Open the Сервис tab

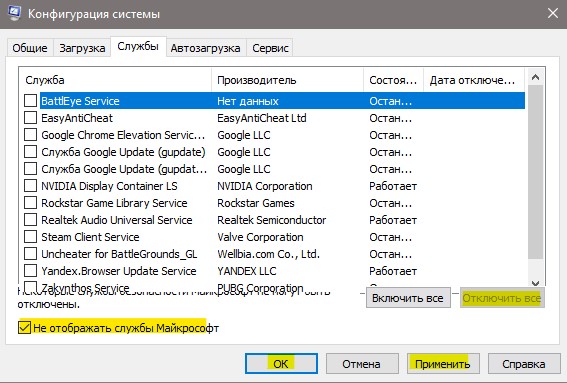click(270, 48)
